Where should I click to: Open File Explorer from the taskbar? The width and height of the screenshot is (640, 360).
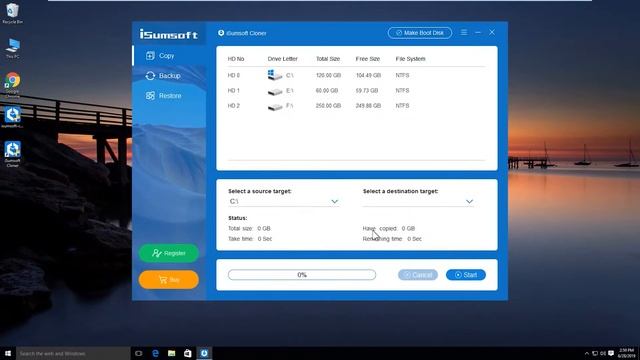click(x=171, y=353)
